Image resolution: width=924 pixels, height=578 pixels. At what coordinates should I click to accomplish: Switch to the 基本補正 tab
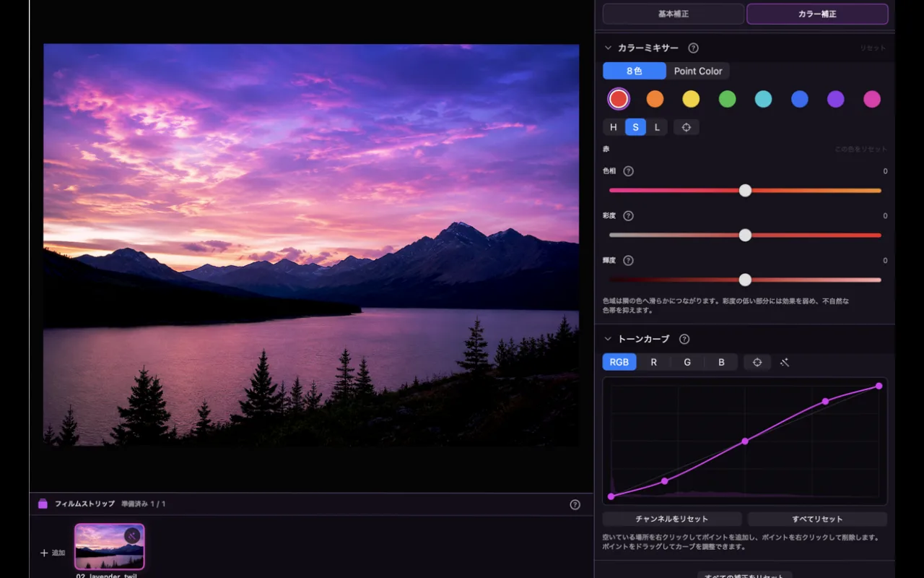[673, 14]
